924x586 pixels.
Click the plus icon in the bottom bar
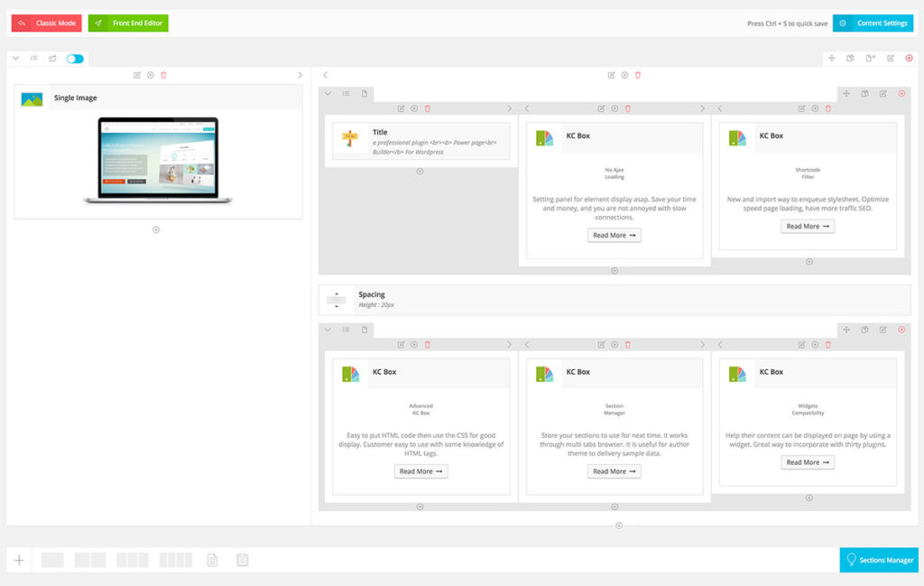click(x=19, y=560)
